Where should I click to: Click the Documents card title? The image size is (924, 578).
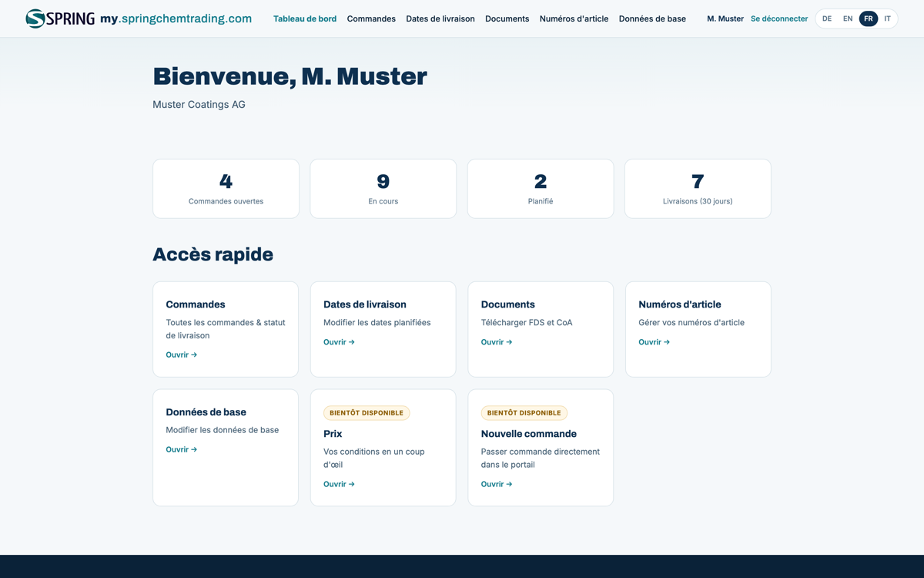click(x=508, y=304)
